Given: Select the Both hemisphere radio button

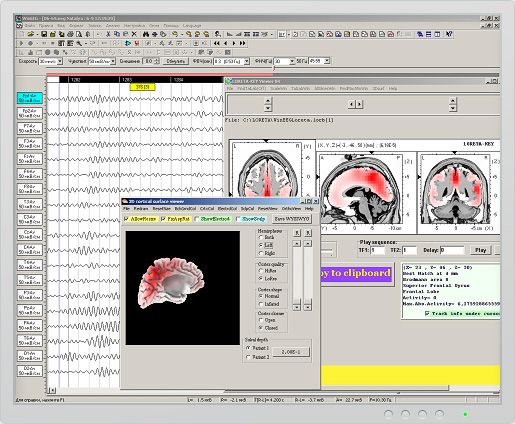Looking at the screenshot, I should tap(261, 237).
